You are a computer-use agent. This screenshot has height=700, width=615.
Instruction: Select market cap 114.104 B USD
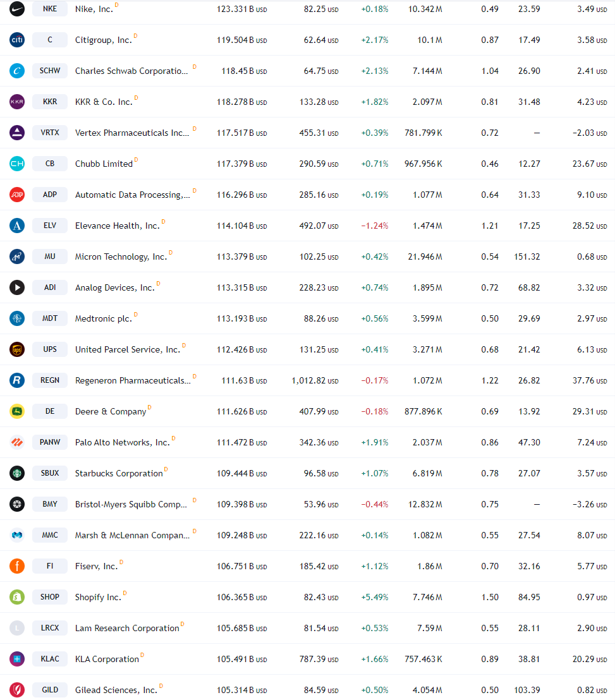pos(242,226)
